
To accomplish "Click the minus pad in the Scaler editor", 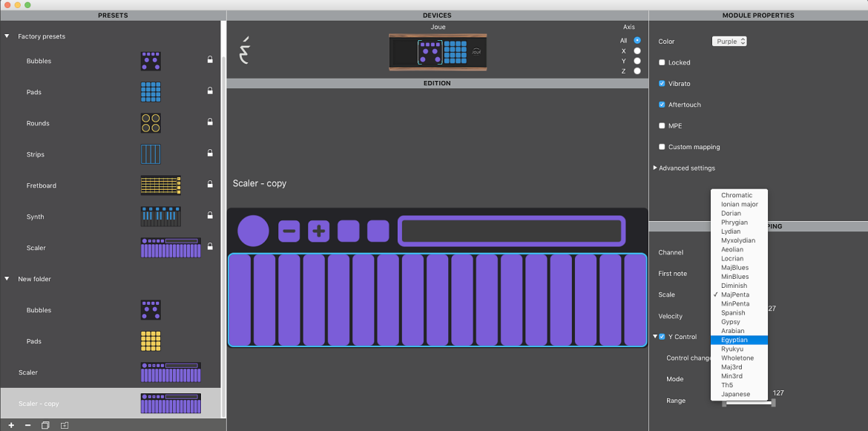I will coord(289,231).
